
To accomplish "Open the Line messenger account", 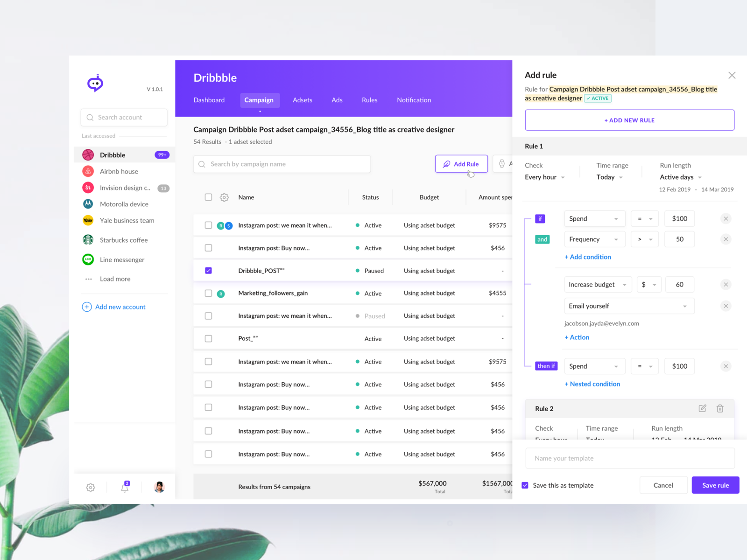I will click(x=122, y=259).
